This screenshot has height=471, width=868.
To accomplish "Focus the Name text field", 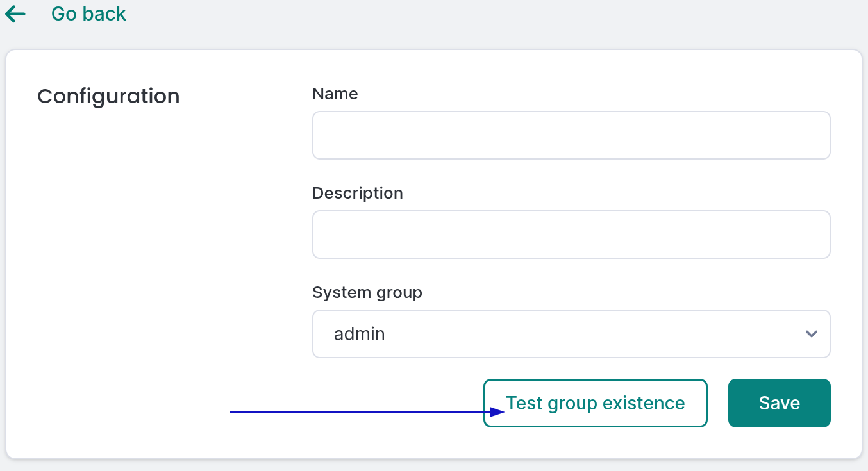I will pyautogui.click(x=571, y=135).
